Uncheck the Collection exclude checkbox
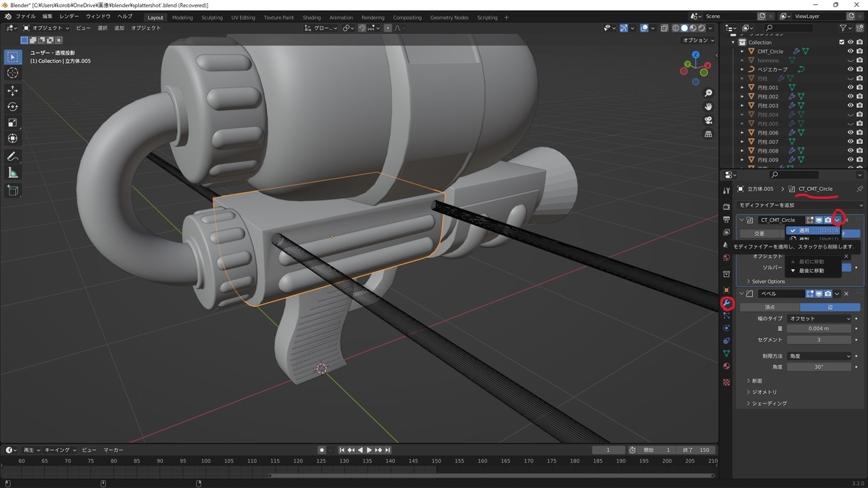Image resolution: width=868 pixels, height=488 pixels. coord(841,43)
